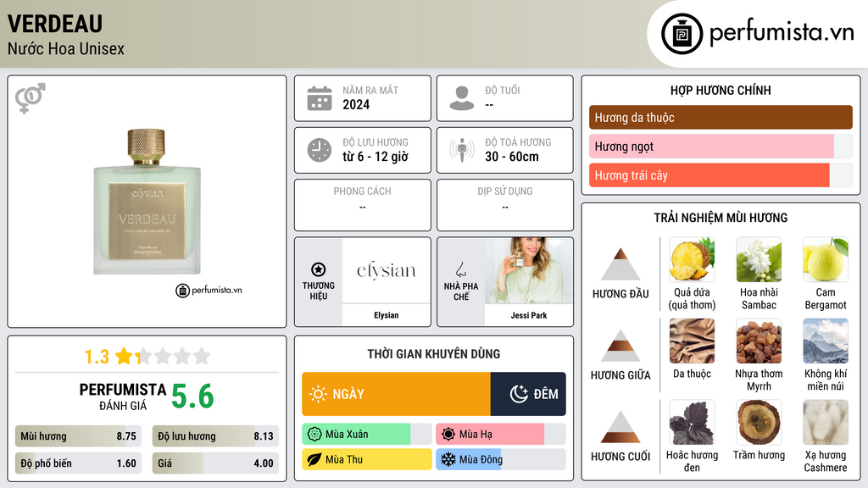868x488 pixels.
Task: Click the sun icon in Ngày bar
Action: [318, 394]
